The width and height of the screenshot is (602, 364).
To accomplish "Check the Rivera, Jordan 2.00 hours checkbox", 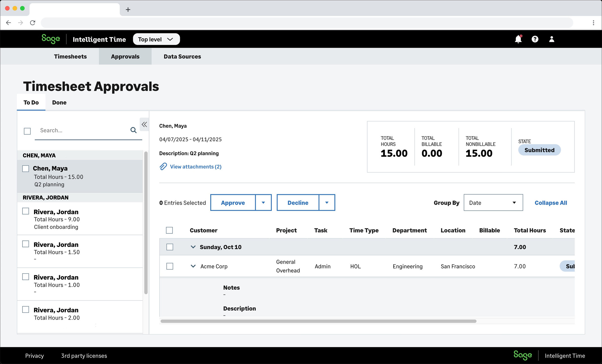I will [26, 309].
